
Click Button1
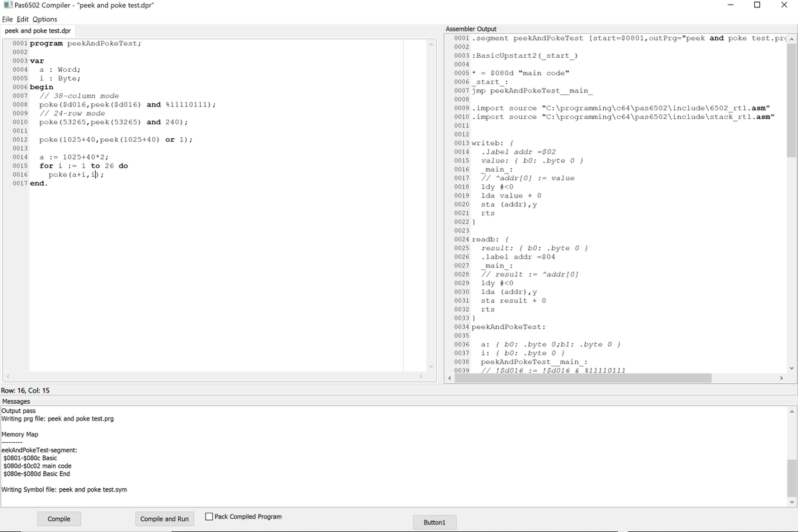coord(435,523)
